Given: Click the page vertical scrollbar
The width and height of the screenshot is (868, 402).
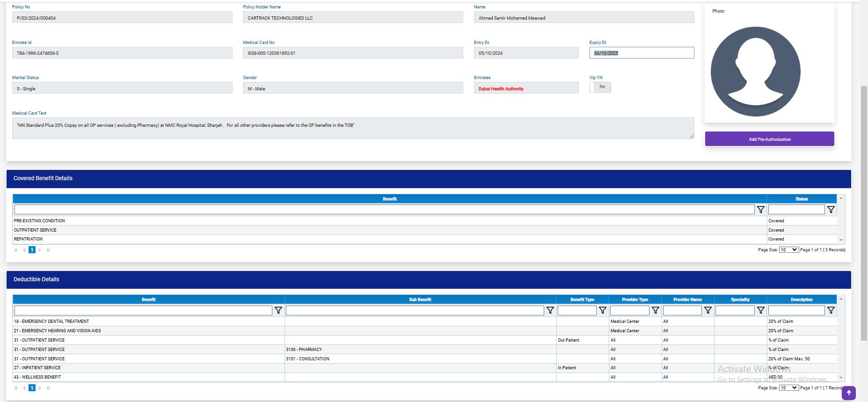Looking at the screenshot, I should click(x=864, y=211).
